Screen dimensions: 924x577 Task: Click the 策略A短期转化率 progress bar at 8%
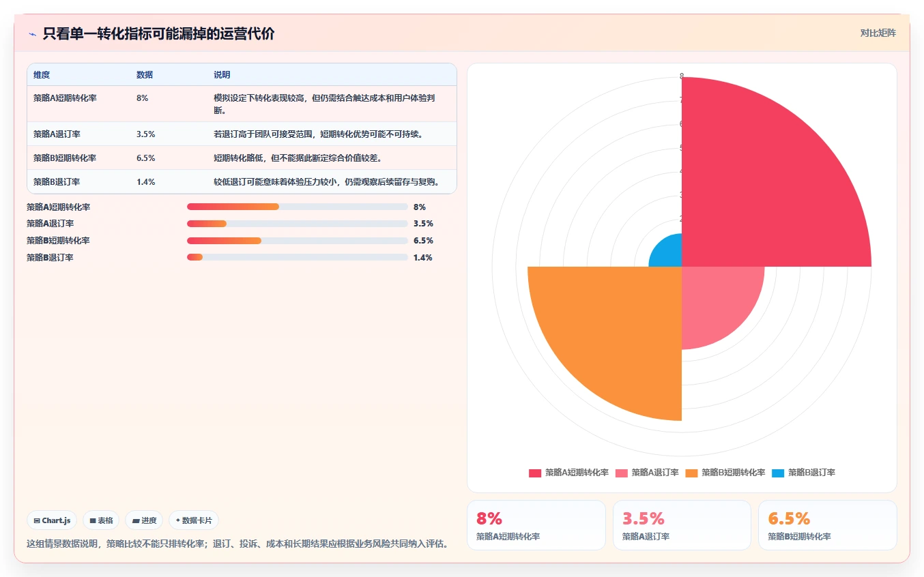point(298,207)
